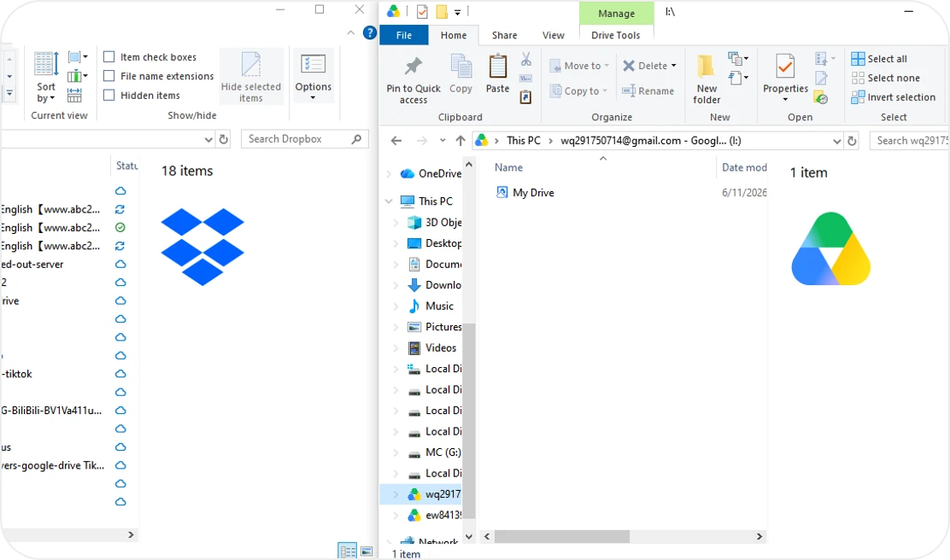This screenshot has height=560, width=950.
Task: Click Quick Access toolbar new folder icon
Action: pos(442,11)
